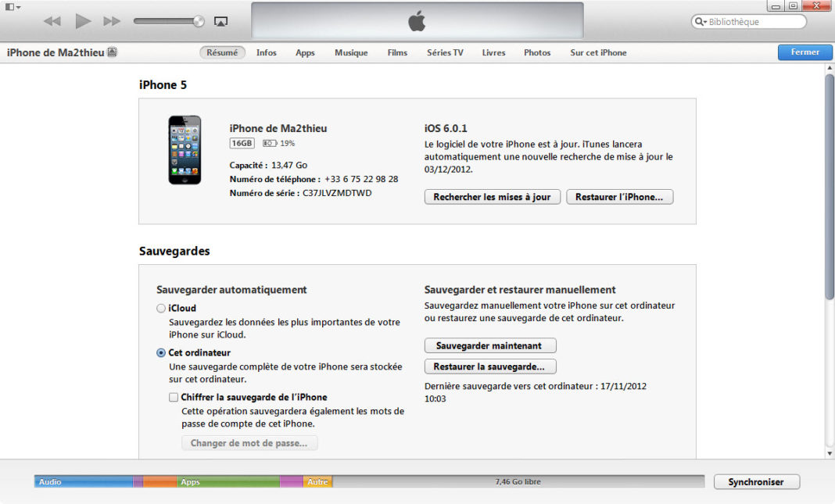The image size is (835, 504).
Task: Open the Apps tab
Action: pyautogui.click(x=305, y=52)
